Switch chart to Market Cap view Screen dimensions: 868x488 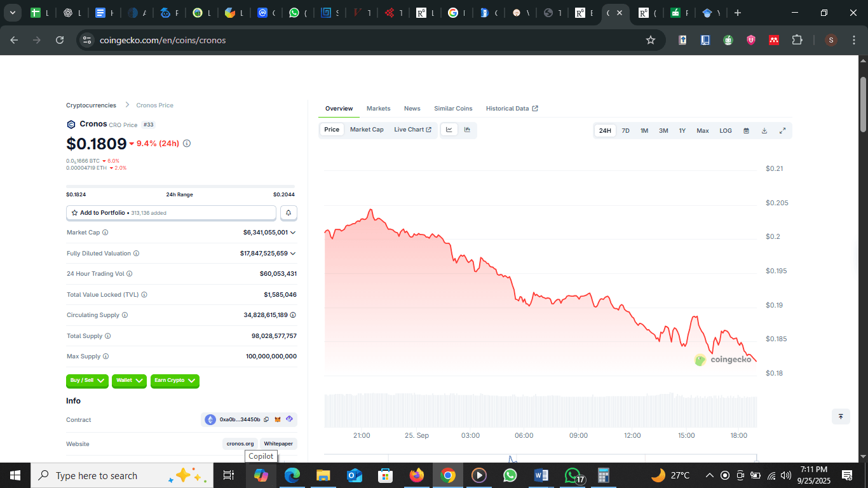[x=367, y=130]
